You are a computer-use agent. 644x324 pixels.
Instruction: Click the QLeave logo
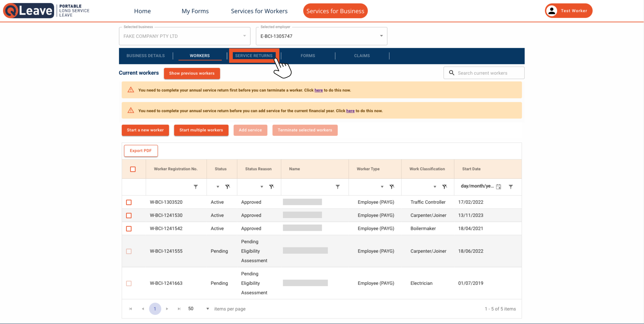pos(46,11)
